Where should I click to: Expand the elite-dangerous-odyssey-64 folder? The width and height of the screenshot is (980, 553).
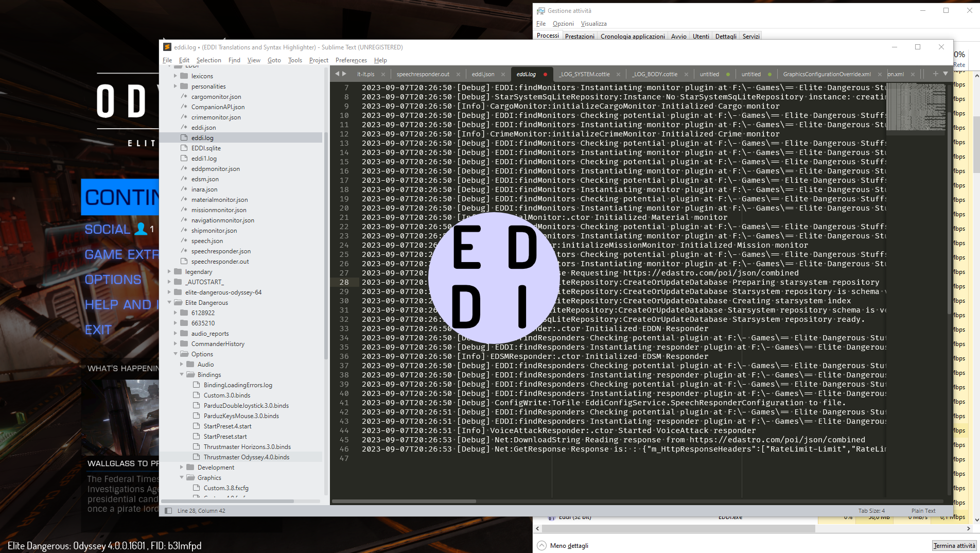click(169, 292)
